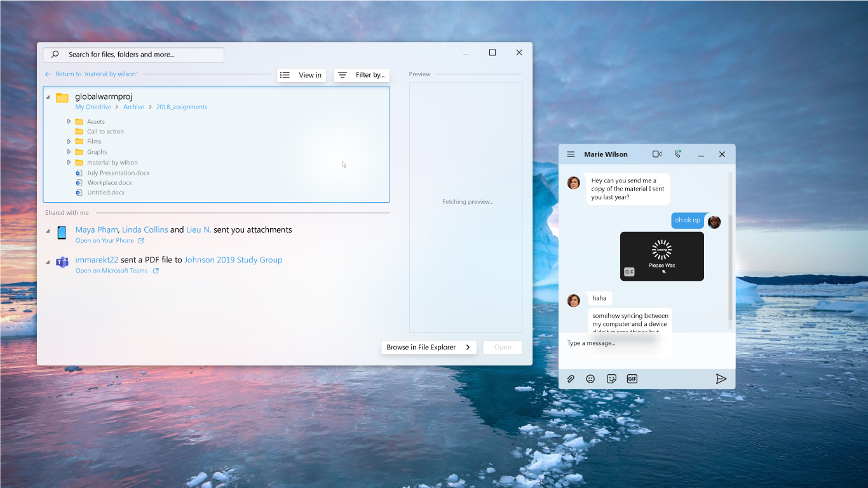Open the emoji picker in the chat

(x=590, y=378)
